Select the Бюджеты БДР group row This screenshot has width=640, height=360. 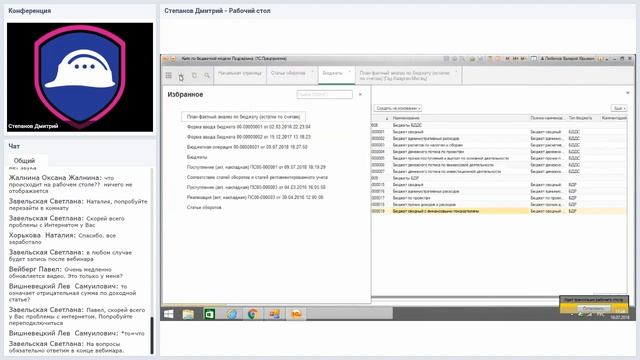499,178
